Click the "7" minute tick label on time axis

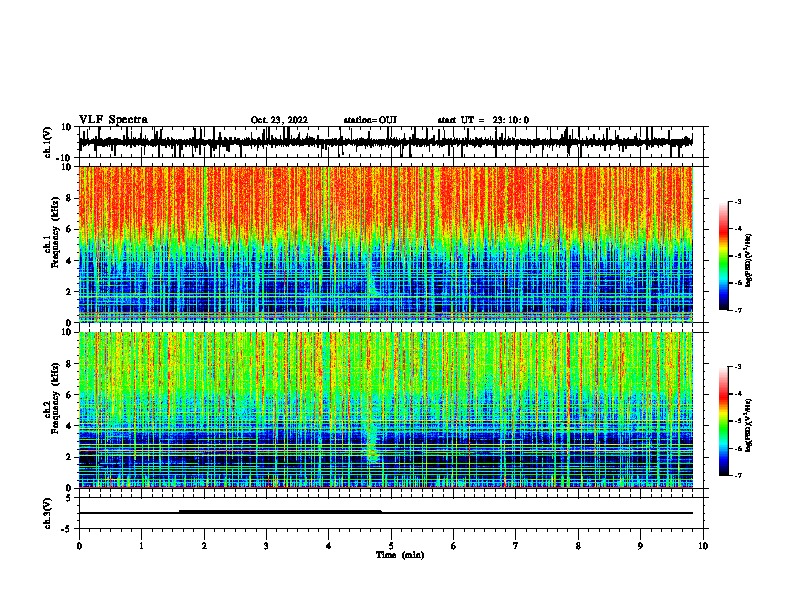point(516,546)
